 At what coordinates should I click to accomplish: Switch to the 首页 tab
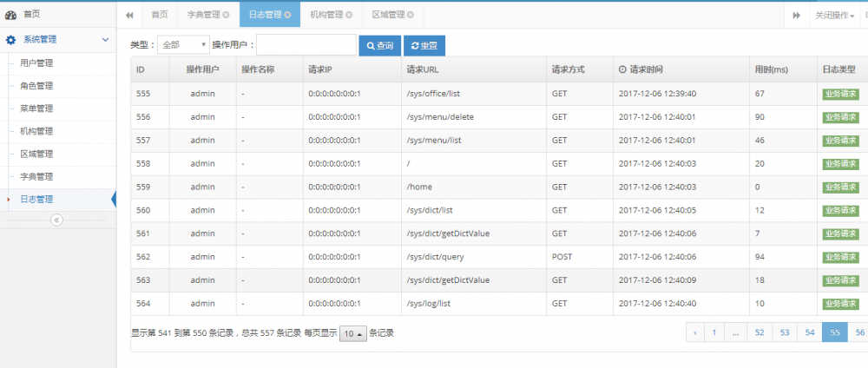click(x=160, y=15)
